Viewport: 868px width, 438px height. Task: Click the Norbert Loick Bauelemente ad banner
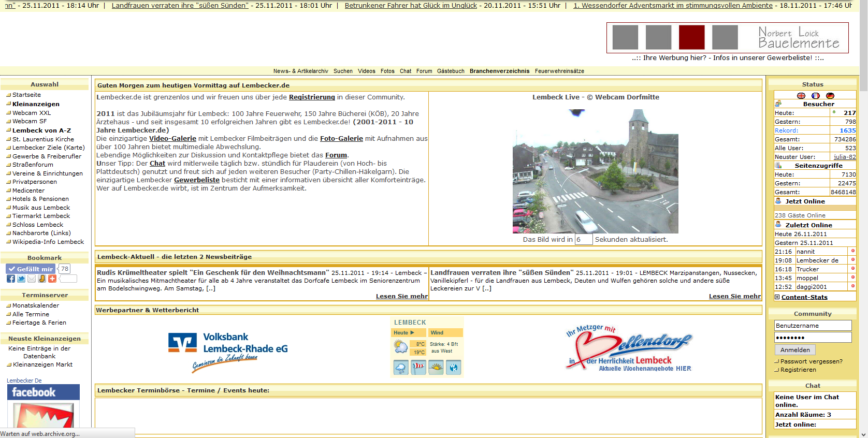pyautogui.click(x=728, y=38)
